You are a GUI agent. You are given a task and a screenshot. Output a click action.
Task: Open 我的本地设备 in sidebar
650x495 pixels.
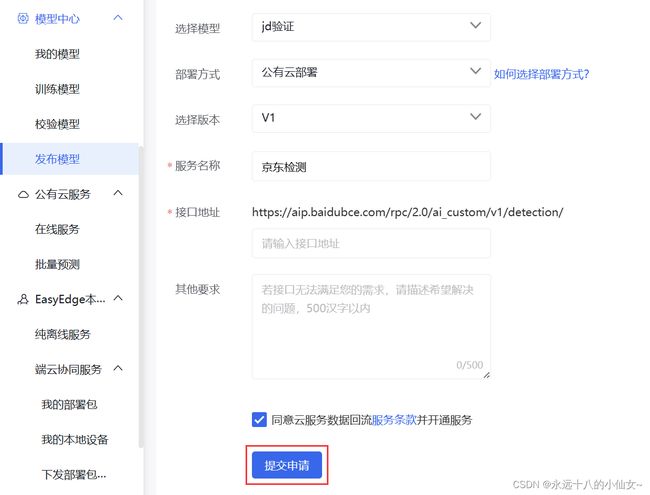(x=75, y=439)
